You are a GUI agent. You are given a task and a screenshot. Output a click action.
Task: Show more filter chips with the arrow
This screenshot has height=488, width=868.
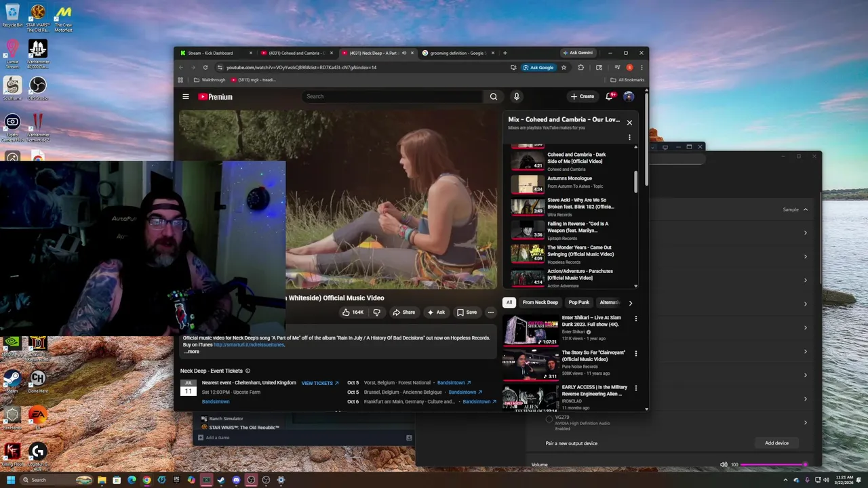click(631, 303)
